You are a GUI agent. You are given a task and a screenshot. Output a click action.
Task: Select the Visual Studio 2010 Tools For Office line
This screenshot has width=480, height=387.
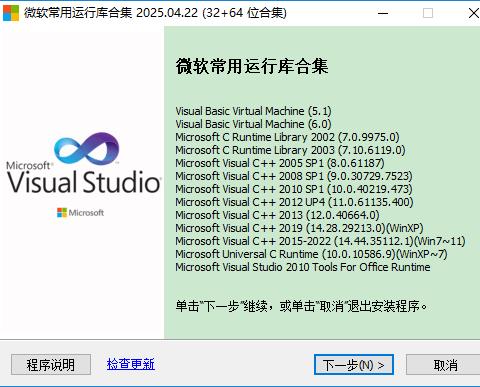click(303, 267)
